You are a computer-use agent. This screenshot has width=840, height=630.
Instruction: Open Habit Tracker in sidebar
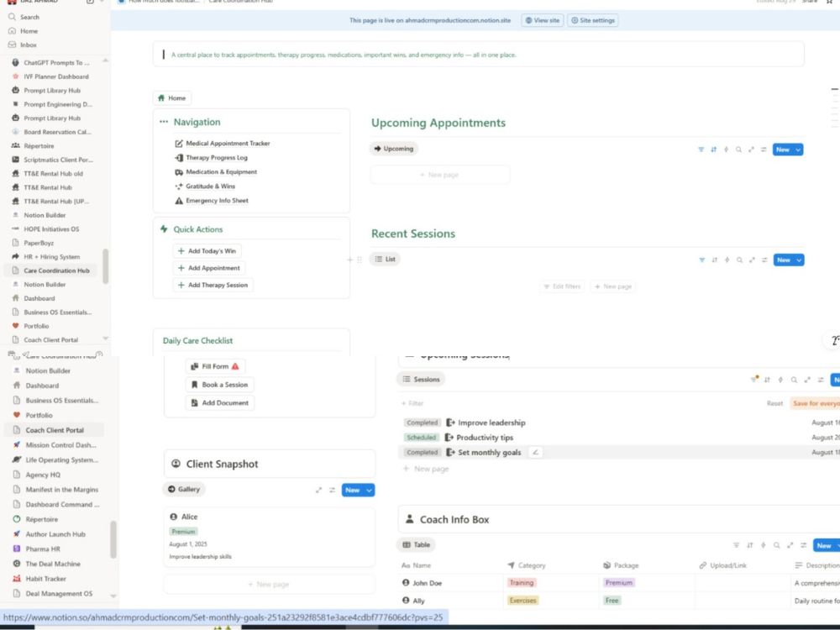45,579
